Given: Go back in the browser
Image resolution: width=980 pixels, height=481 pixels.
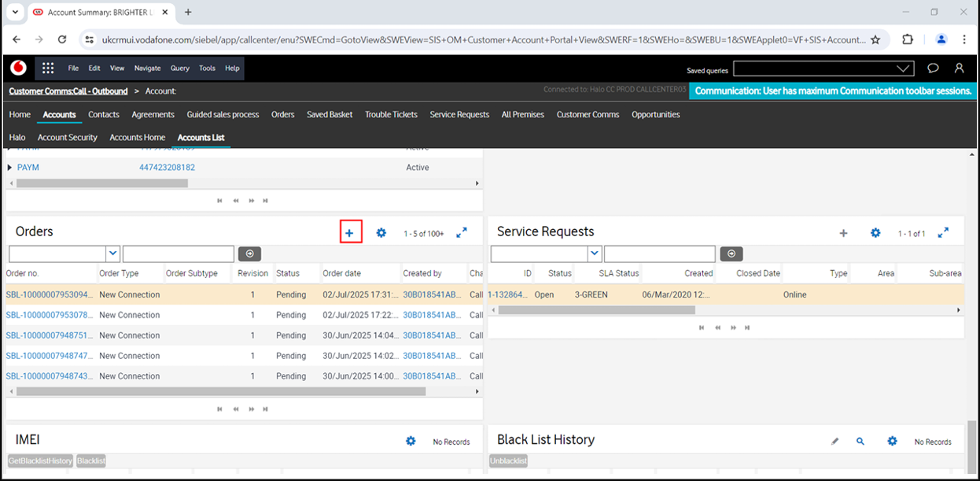Looking at the screenshot, I should click(x=17, y=39).
